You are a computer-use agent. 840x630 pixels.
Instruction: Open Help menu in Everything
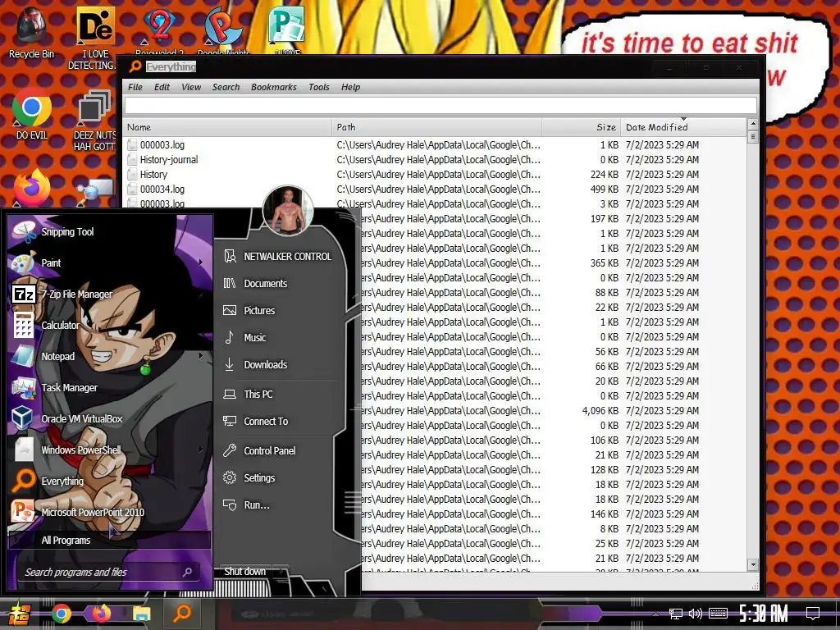(350, 87)
